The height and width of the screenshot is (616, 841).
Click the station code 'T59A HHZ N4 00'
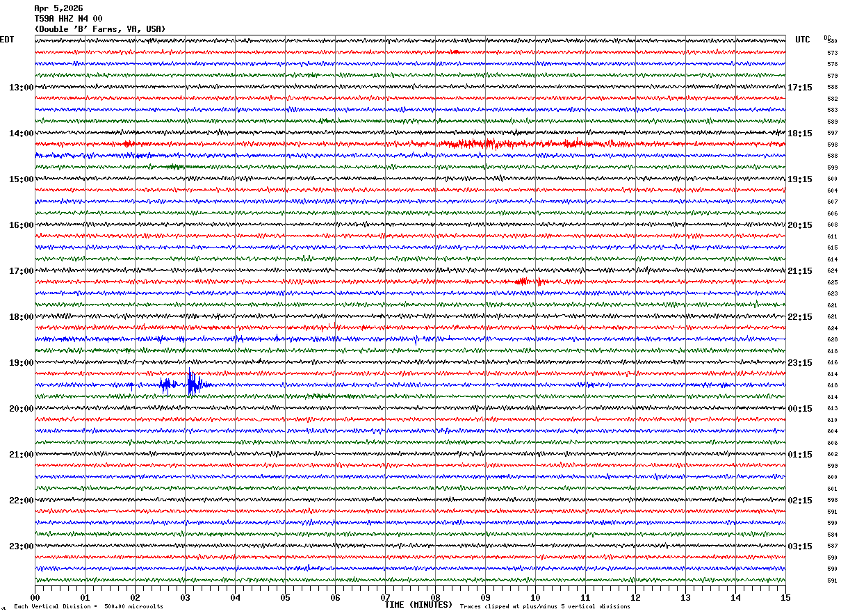click(x=68, y=19)
